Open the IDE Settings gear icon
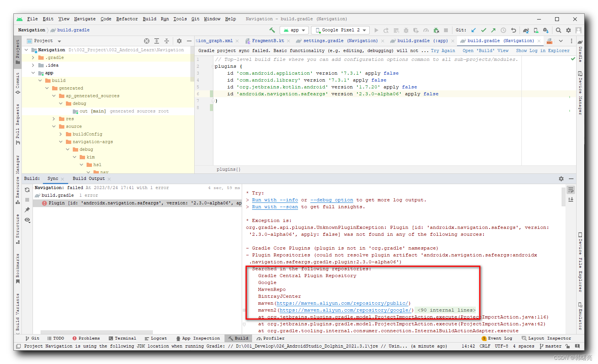Screen dimensions: 598x364 point(569,30)
